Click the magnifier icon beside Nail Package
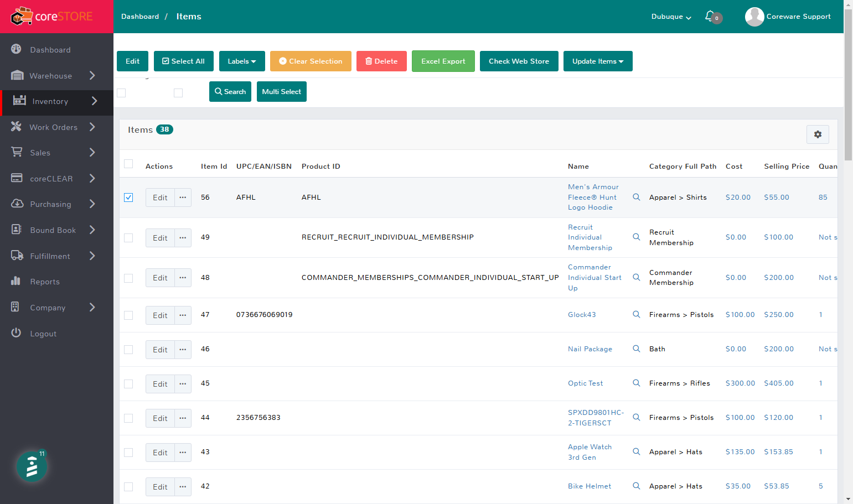Screen dimensions: 853x504 point(637,349)
